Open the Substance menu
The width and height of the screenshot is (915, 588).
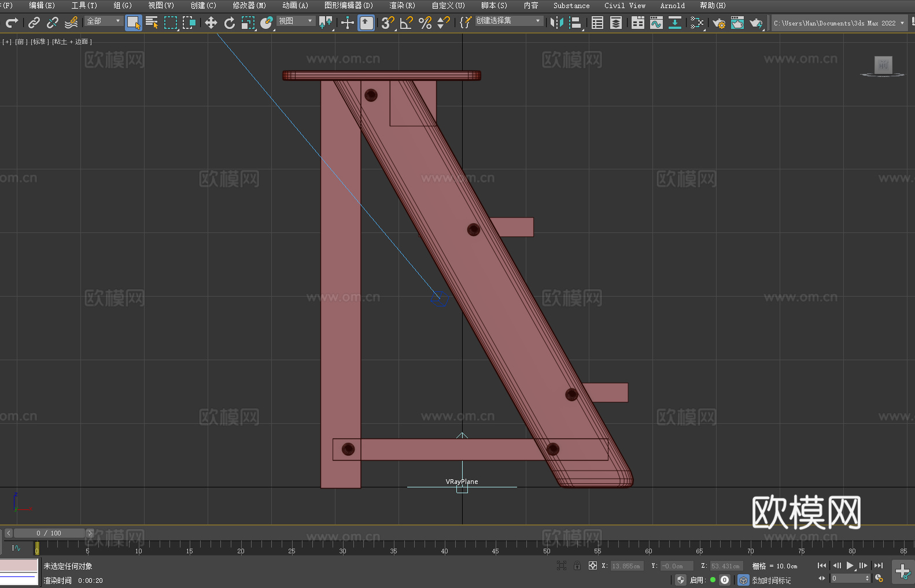point(571,5)
